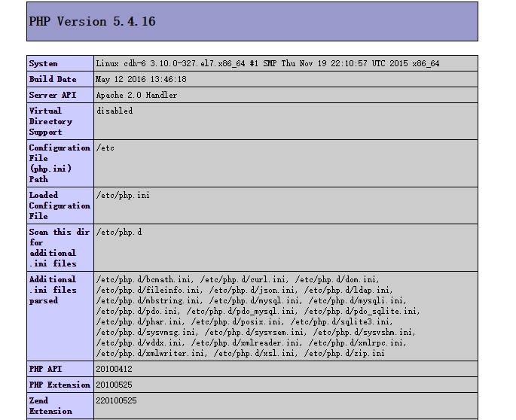Click /etc/php.d/pdo.ini entry
The image size is (516, 420).
click(136, 311)
